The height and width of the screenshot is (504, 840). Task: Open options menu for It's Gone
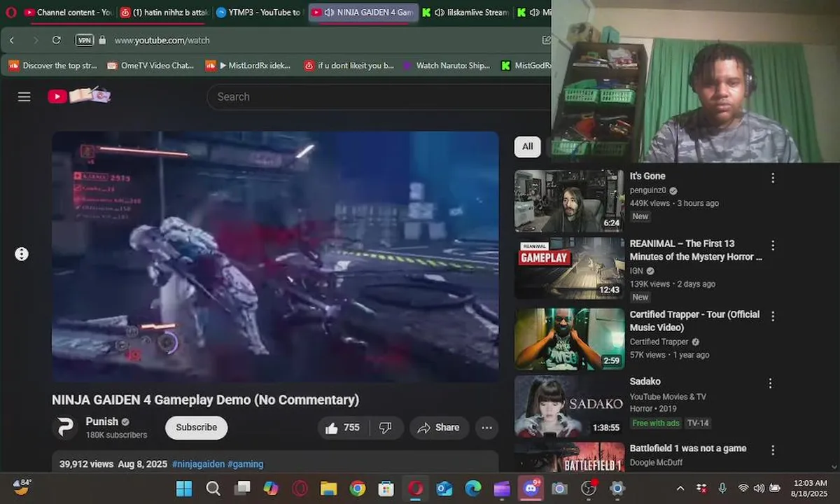[x=773, y=178]
